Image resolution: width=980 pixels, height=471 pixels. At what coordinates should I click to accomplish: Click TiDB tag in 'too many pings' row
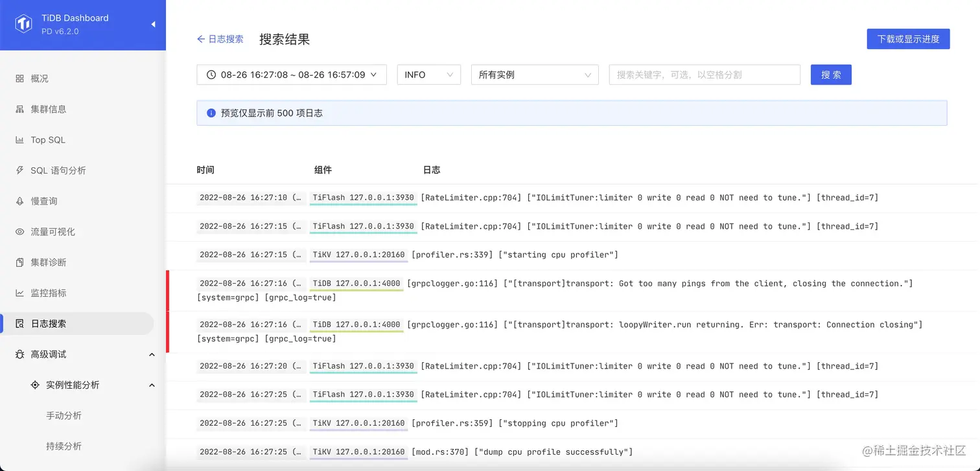pos(356,284)
